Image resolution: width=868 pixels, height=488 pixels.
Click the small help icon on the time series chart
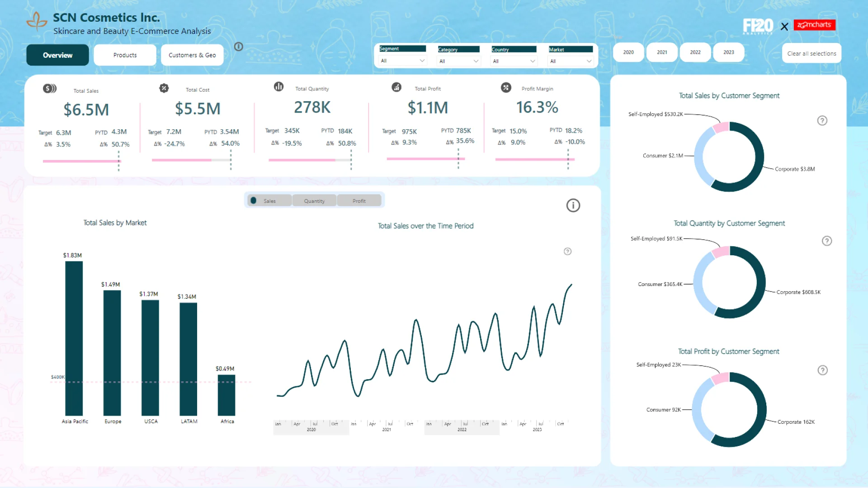568,251
